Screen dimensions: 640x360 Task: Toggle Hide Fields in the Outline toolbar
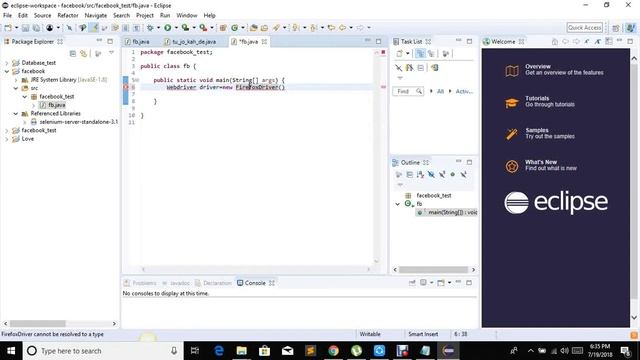coord(431,175)
